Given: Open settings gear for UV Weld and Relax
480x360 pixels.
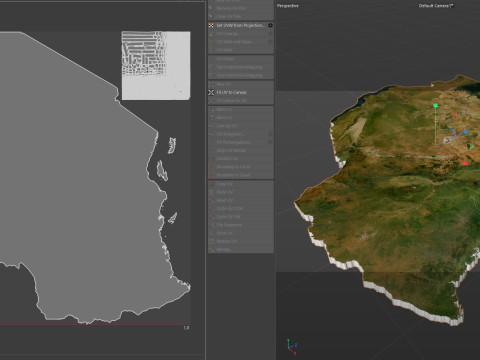Looking at the screenshot, I should (x=270, y=42).
